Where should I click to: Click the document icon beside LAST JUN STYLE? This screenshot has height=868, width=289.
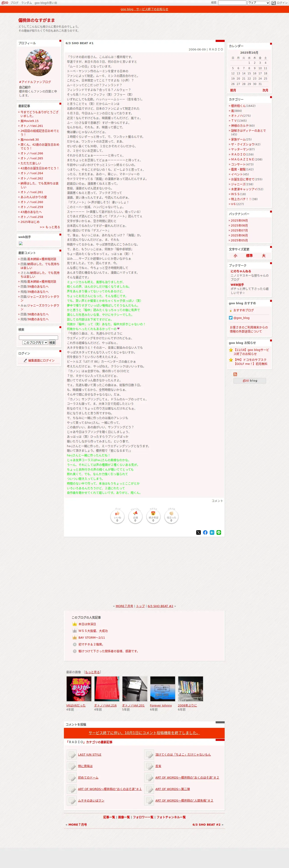click(x=72, y=754)
